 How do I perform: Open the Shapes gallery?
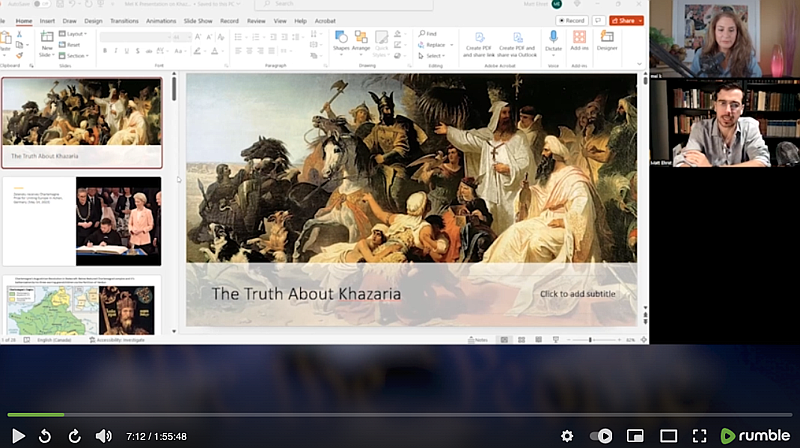tap(341, 41)
